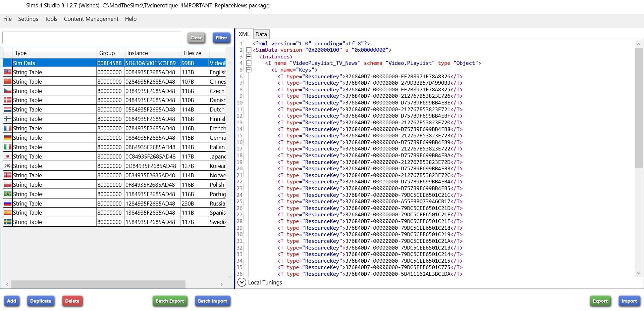Click XML line 7 ending in 279DBBB57D4990B3
Viewport: 644px width, 311px height.
coord(370,83)
